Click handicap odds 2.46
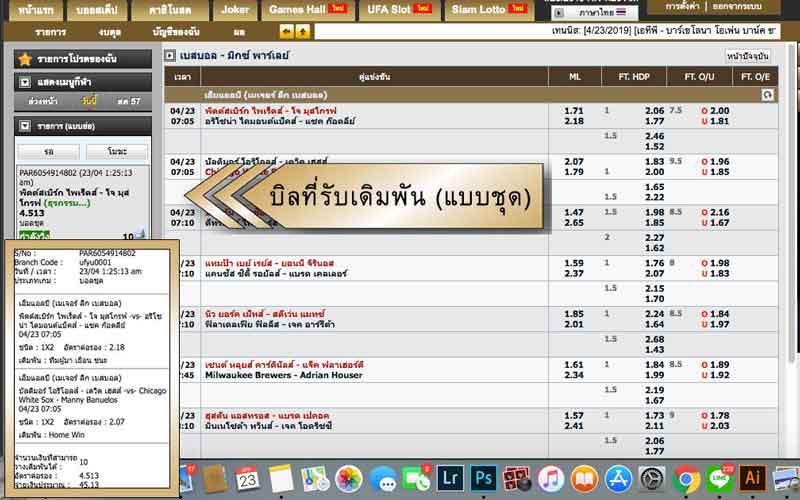The width and height of the screenshot is (800, 500). 654,136
